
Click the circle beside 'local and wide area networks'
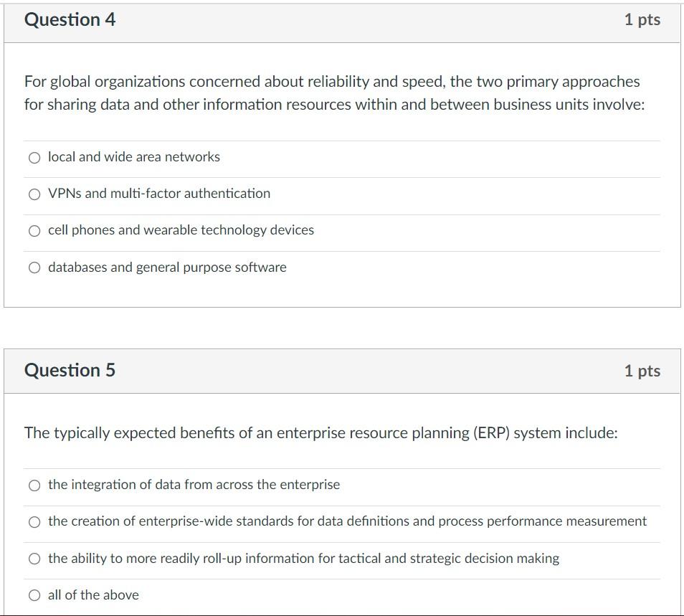point(34,157)
